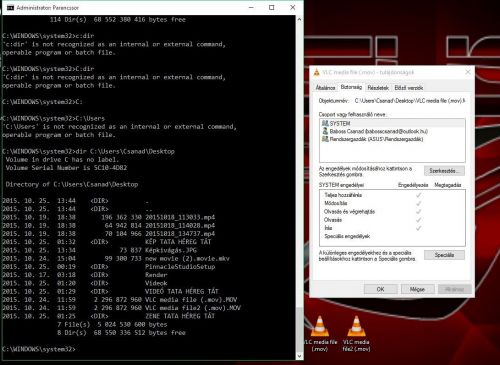This screenshot has width=500, height=365.
Task: Click the PinnacleStudioSetup directory line
Action: (x=109, y=267)
